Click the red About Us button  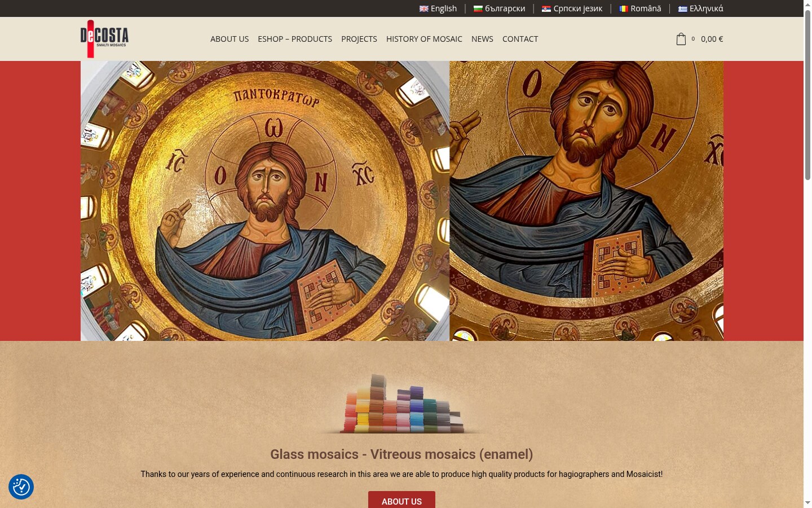pos(401,500)
